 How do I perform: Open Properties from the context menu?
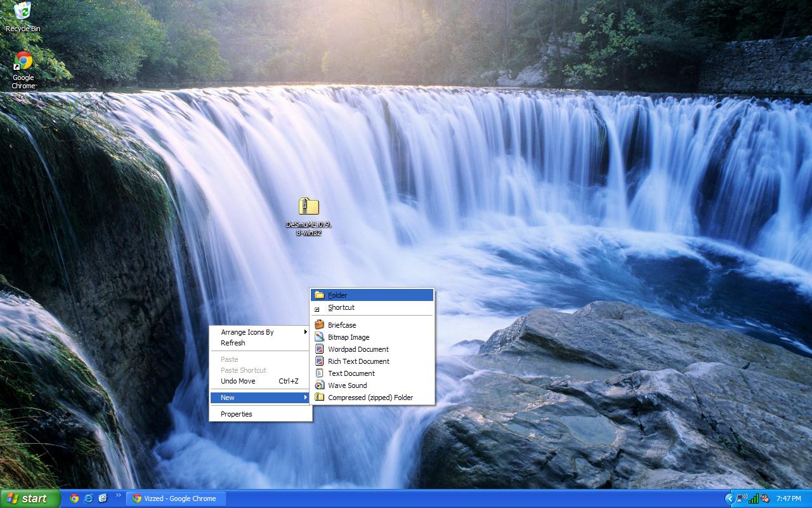236,414
